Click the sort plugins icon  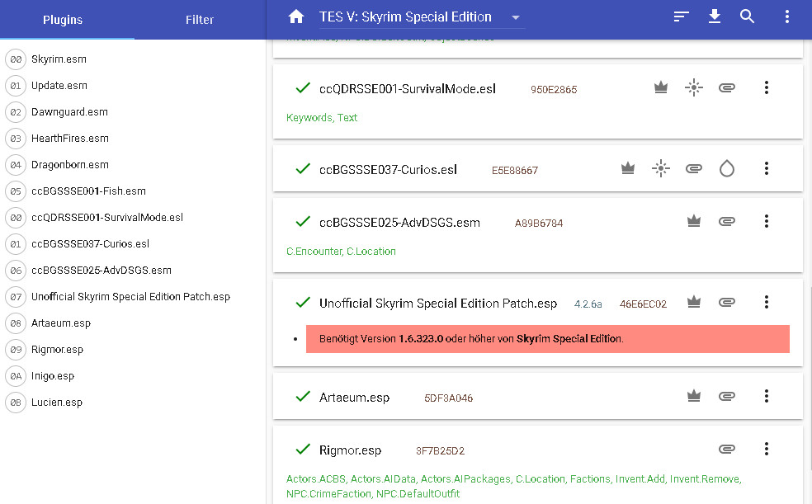pos(681,17)
